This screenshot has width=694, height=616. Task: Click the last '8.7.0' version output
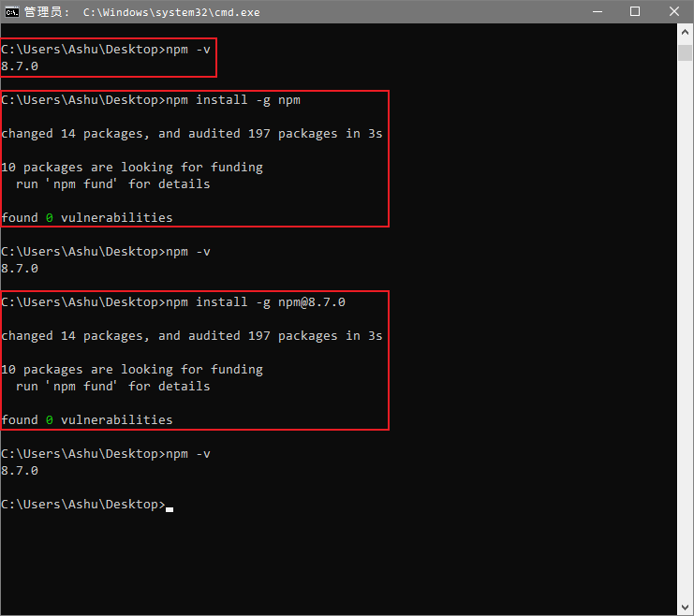pos(20,471)
